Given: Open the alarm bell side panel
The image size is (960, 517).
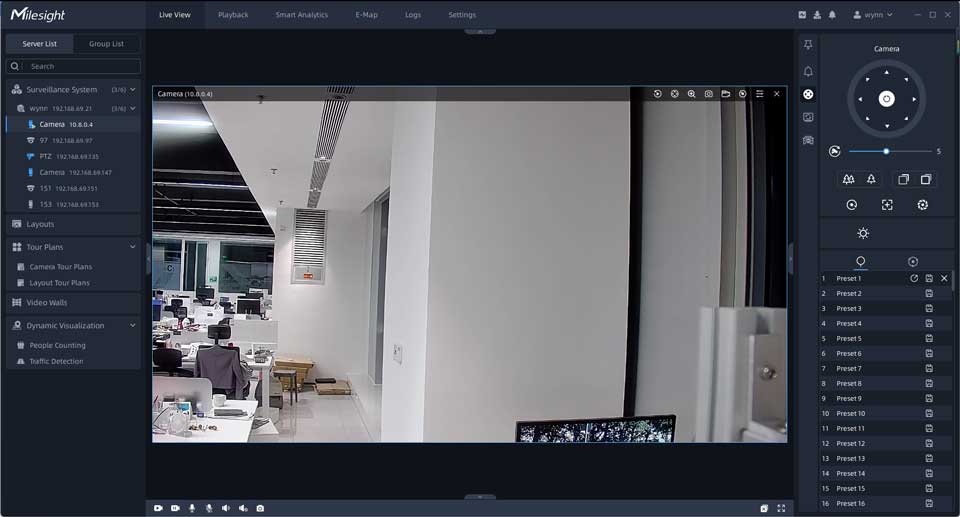Looking at the screenshot, I should click(808, 71).
